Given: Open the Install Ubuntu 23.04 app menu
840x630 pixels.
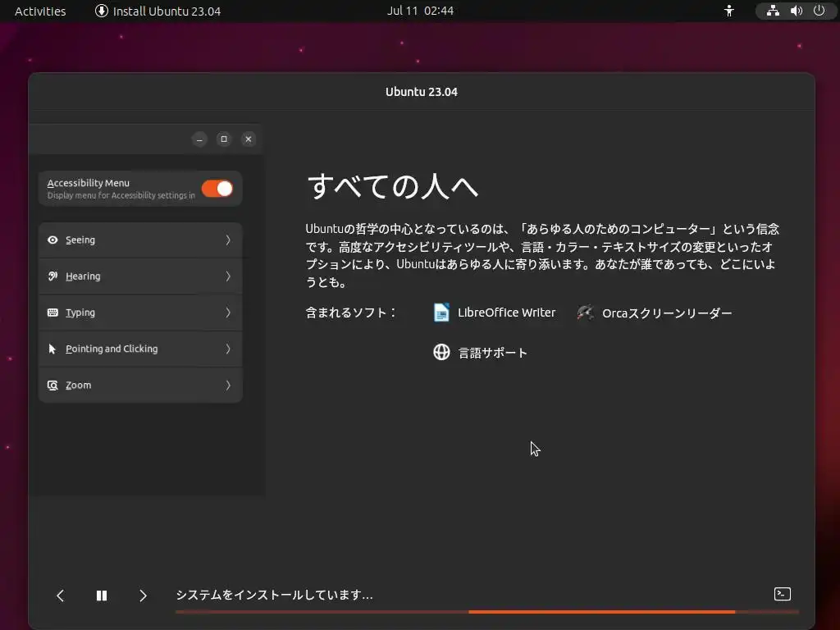Looking at the screenshot, I should click(157, 11).
